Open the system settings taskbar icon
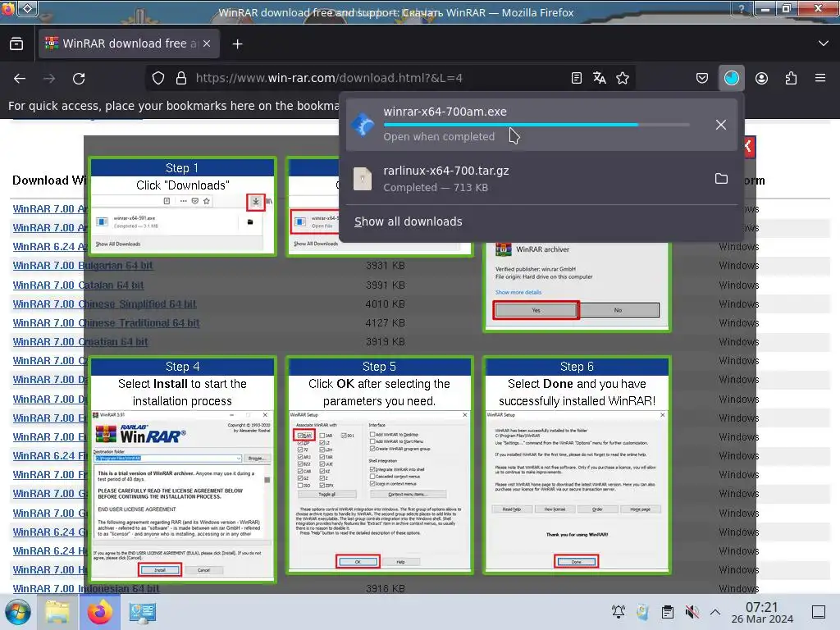Screen dimensions: 840x630 [x=143, y=612]
